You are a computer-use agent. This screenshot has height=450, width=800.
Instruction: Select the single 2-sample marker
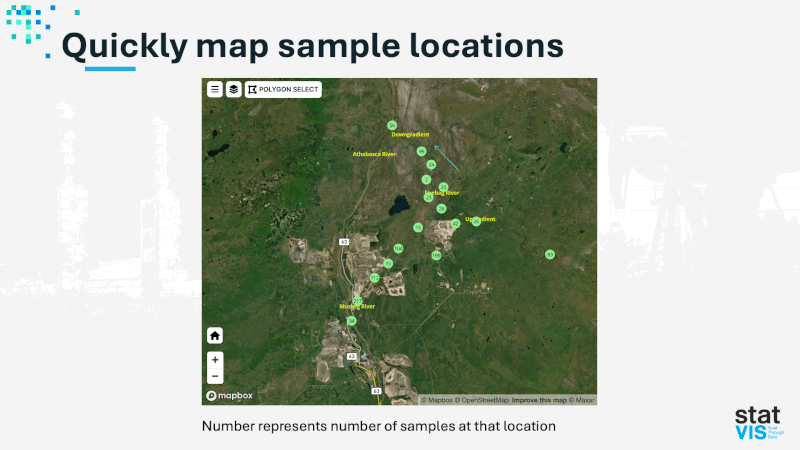pyautogui.click(x=427, y=180)
